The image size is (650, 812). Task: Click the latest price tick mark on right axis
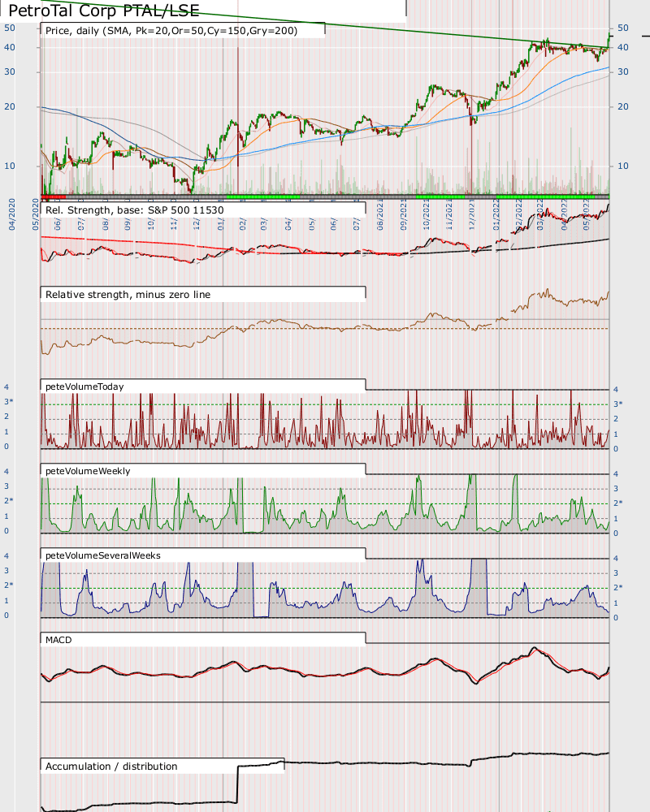coord(612,36)
